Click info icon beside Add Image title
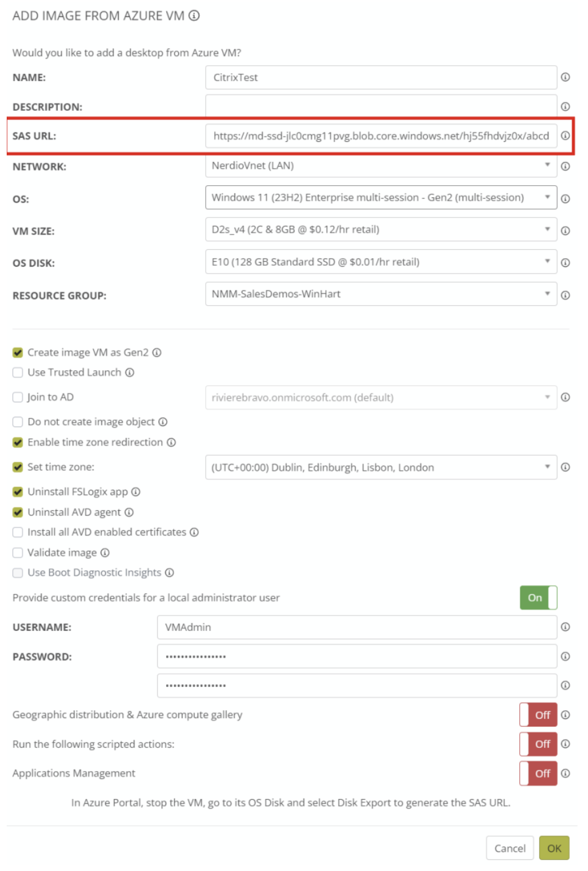 click(194, 16)
